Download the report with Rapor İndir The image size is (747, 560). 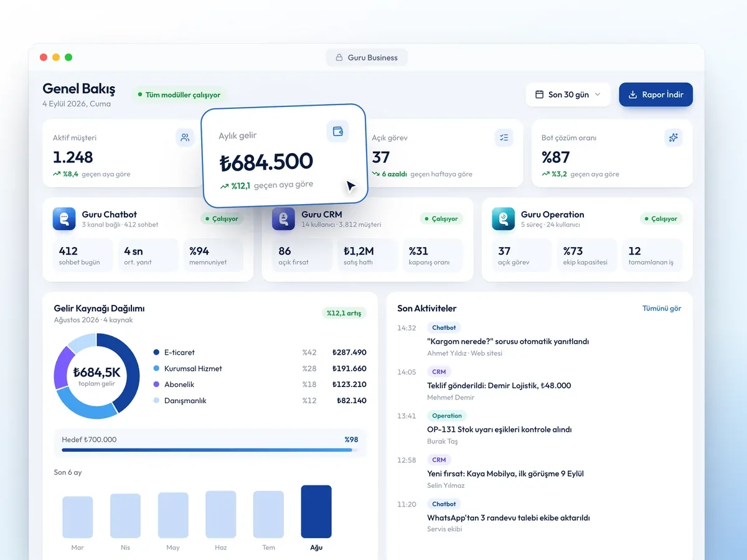[x=656, y=95]
